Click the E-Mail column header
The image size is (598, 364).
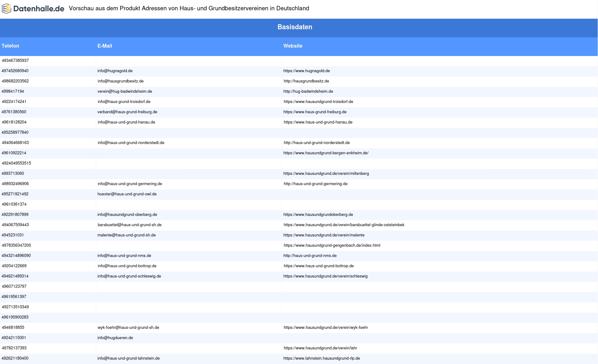tap(105, 46)
